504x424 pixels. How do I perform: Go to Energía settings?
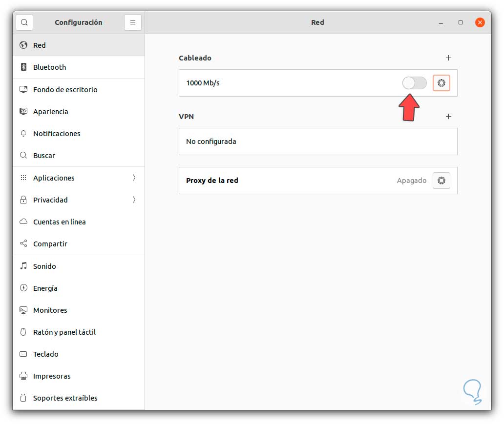[x=45, y=288]
